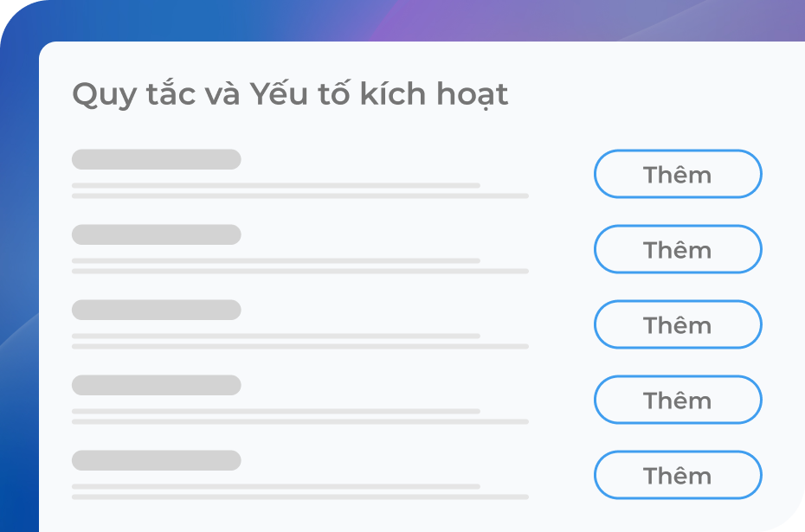Select the third "Thêm" button
Screen dimensions: 805x532
point(677,324)
